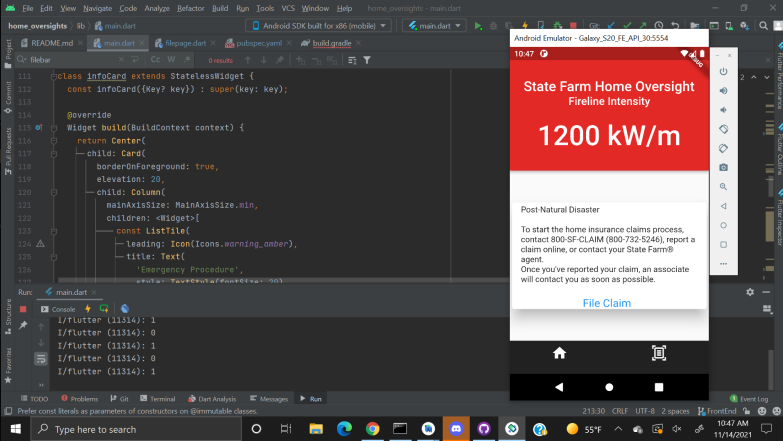Image resolution: width=783 pixels, height=441 pixels.
Task: Run the app with green play button
Action: pos(478,25)
